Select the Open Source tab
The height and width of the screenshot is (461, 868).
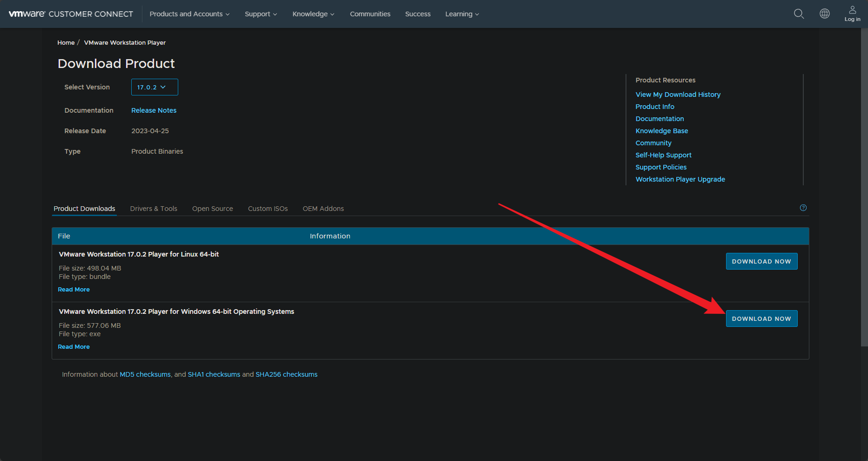(212, 209)
